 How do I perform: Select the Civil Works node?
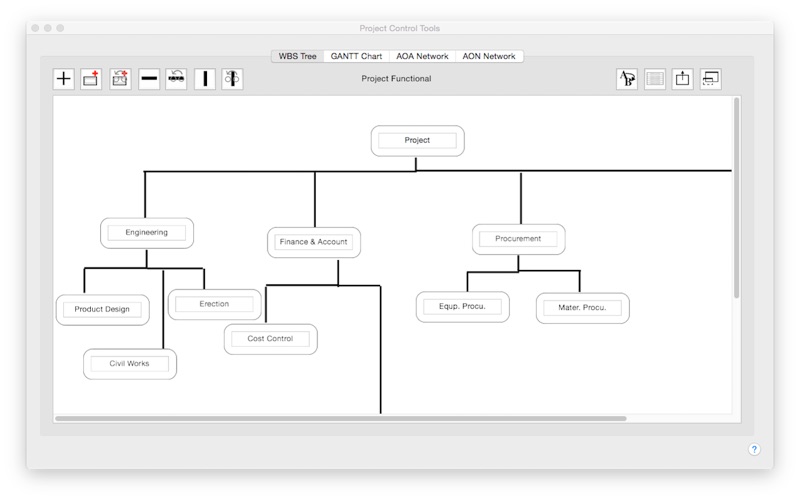(x=130, y=364)
